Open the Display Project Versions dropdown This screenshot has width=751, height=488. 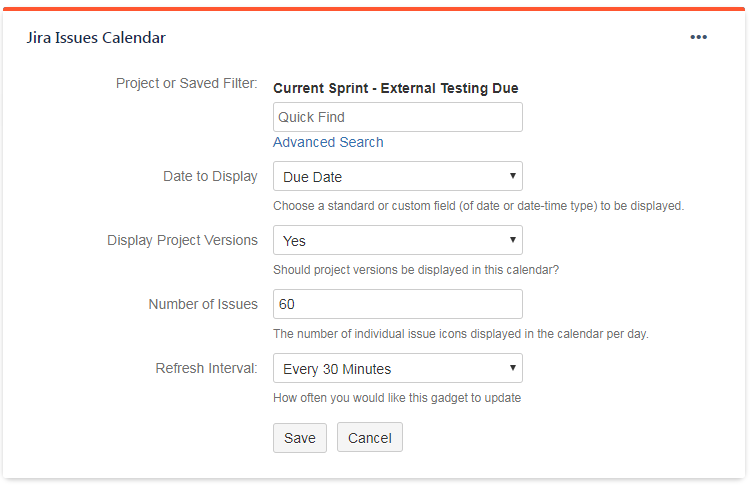tap(397, 241)
